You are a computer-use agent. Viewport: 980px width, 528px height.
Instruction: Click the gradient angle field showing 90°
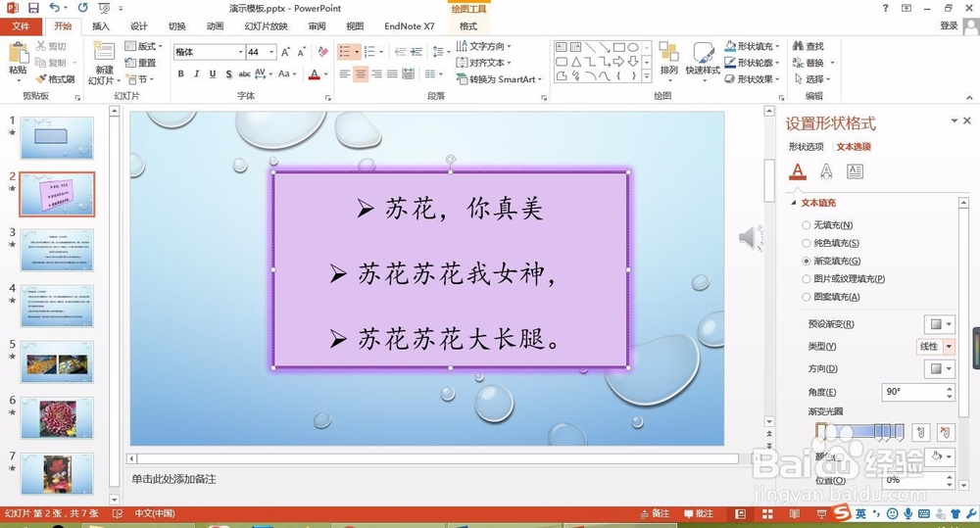pyautogui.click(x=913, y=392)
